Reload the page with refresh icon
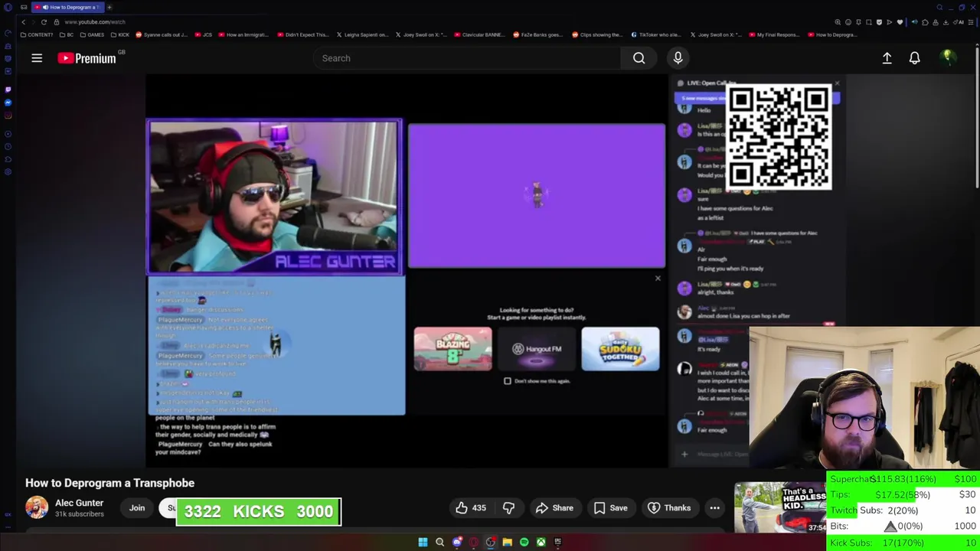This screenshot has height=551, width=980. [x=44, y=22]
